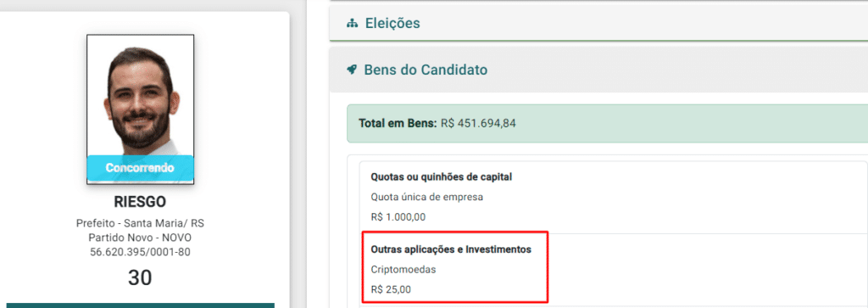Click the Partido Novo - NOVO label

coord(140,238)
